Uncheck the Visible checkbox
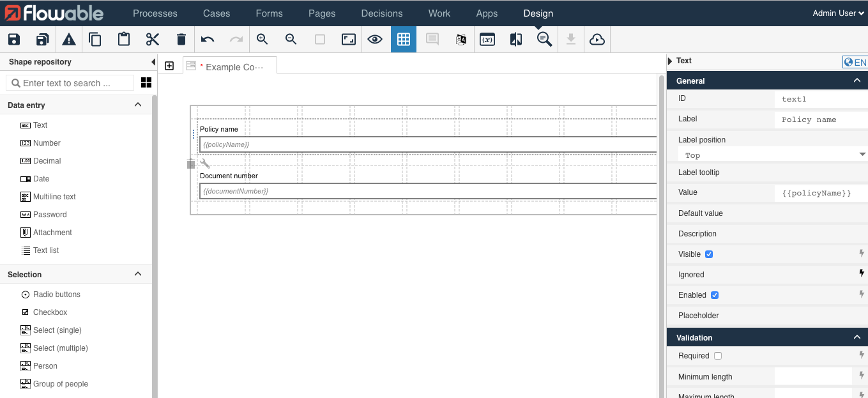This screenshot has width=868, height=398. click(x=709, y=254)
